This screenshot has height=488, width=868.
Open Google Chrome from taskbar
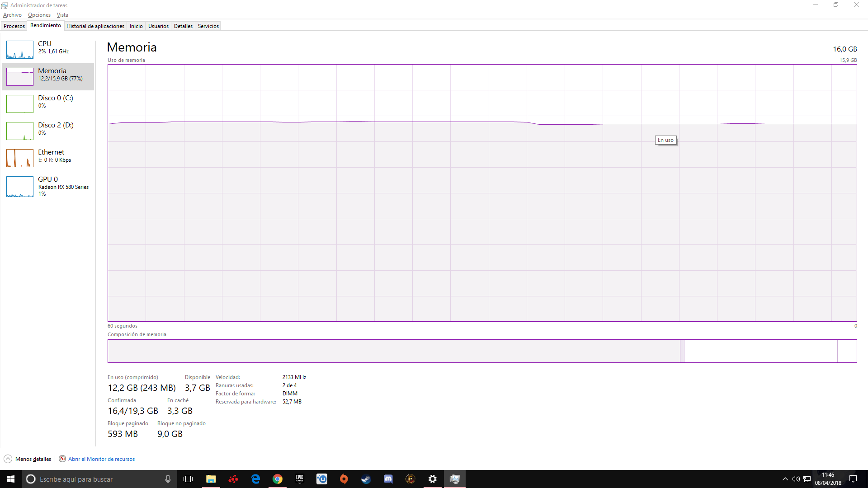click(278, 479)
